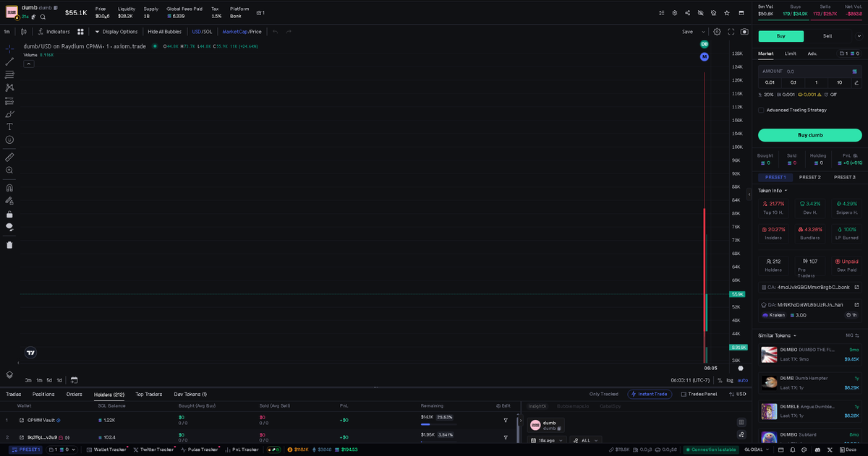Click the Save chart layout button
The height and width of the screenshot is (456, 868).
pos(687,32)
